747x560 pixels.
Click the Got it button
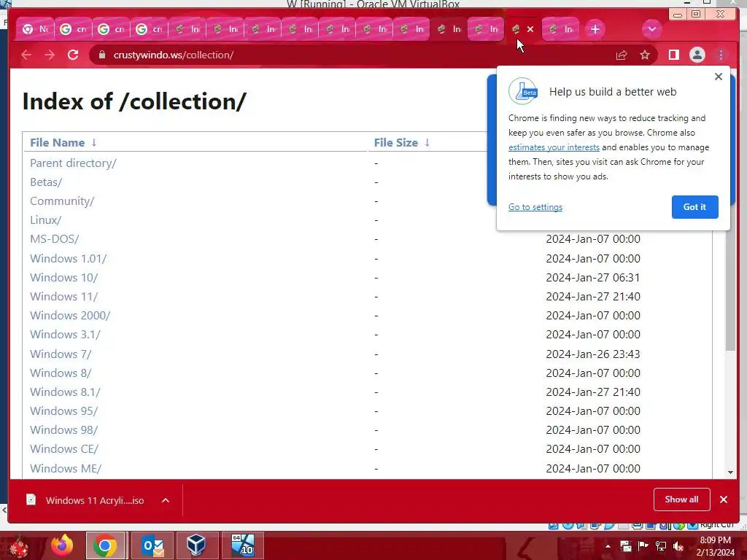click(x=694, y=207)
